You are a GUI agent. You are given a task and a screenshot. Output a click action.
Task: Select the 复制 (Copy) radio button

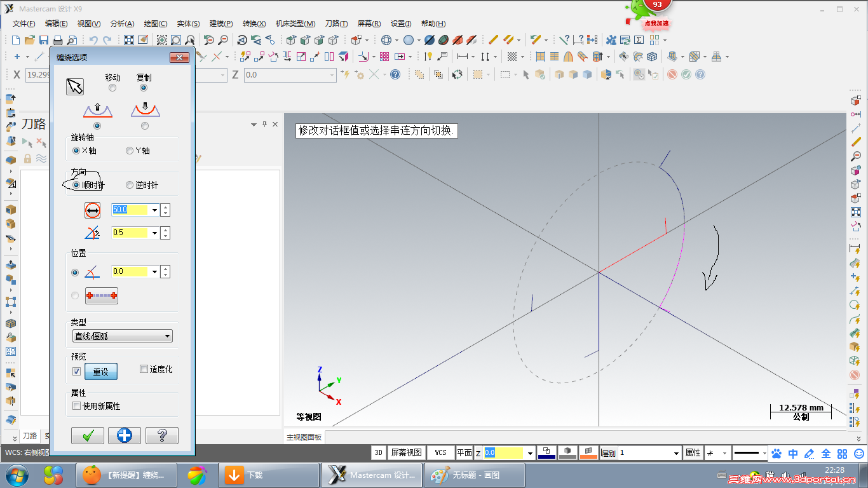(x=144, y=88)
